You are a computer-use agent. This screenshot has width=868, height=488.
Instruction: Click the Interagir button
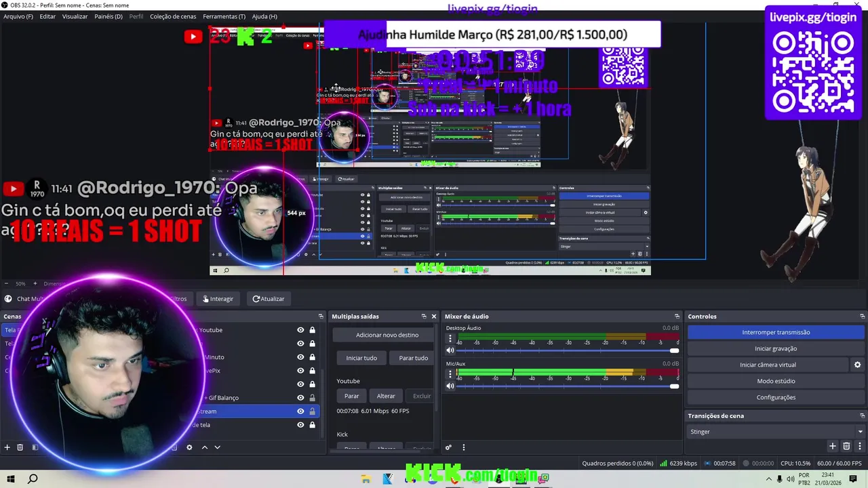pyautogui.click(x=217, y=299)
